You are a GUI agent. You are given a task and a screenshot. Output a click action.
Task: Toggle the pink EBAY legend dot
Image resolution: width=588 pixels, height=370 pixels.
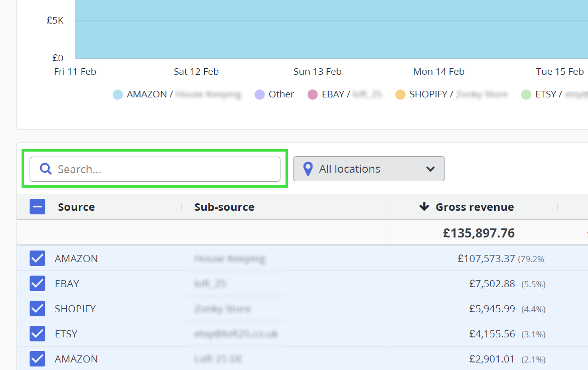pyautogui.click(x=313, y=94)
